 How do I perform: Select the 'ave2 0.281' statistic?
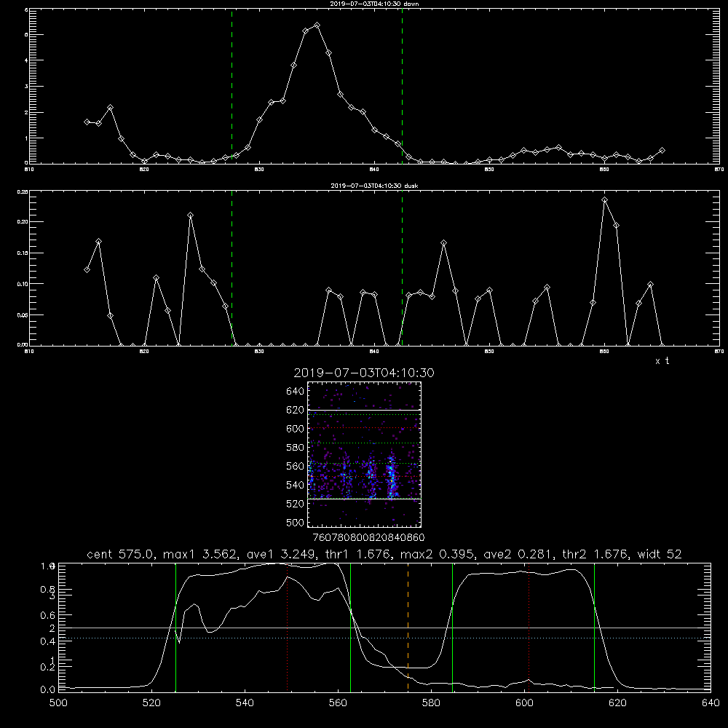tap(518, 554)
